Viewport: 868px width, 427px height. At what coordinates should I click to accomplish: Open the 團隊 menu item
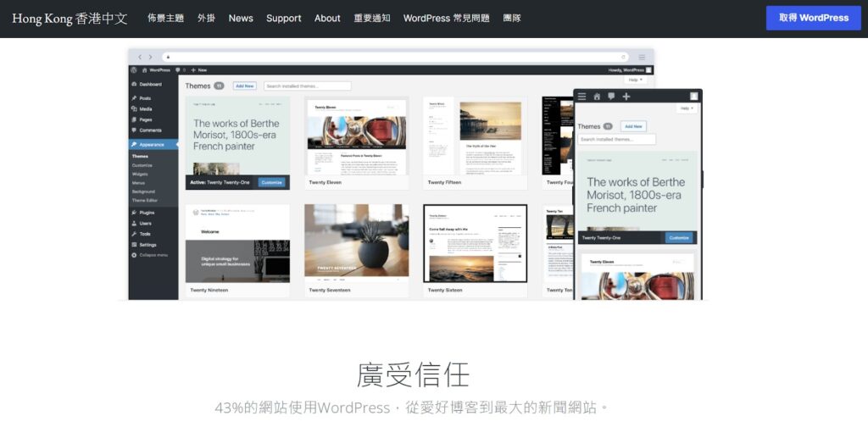coord(512,19)
